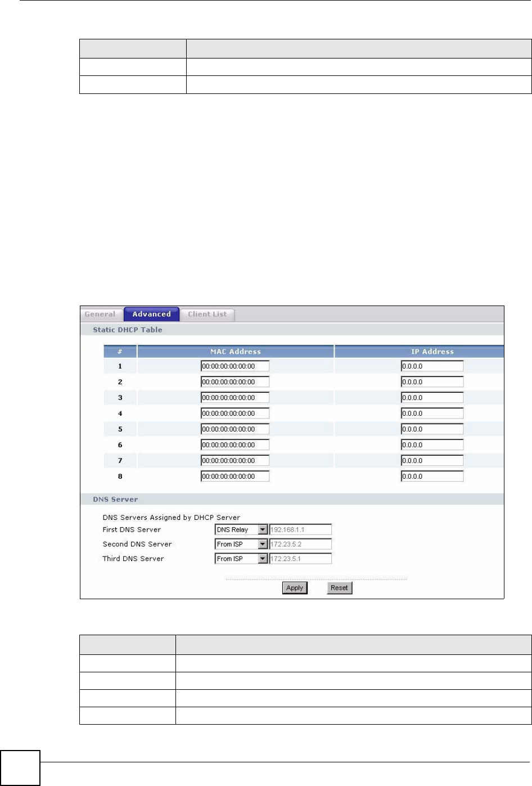The image size is (532, 786).
Task: Click IP Address field in row 5
Action: [x=432, y=429]
